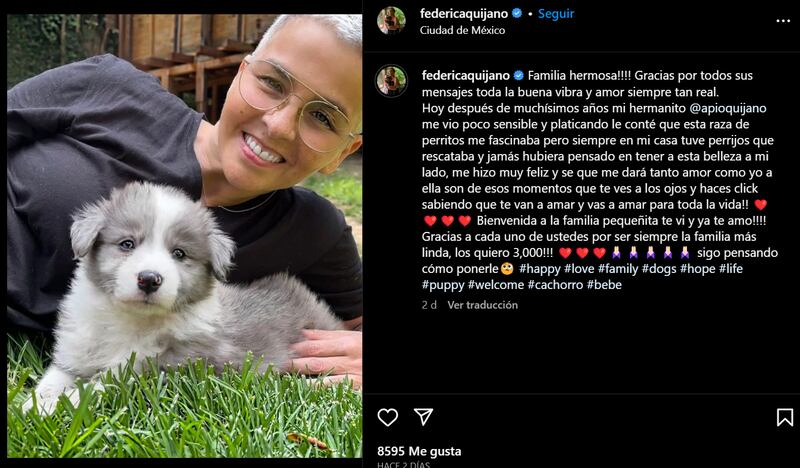Open the #puppy hashtag
The image size is (800, 468).
(x=443, y=285)
